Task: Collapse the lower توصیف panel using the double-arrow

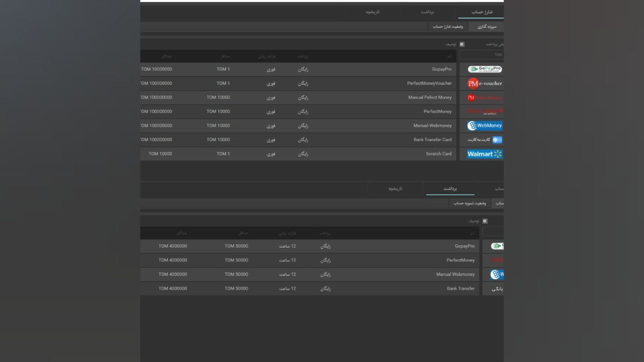Action: 485,221
